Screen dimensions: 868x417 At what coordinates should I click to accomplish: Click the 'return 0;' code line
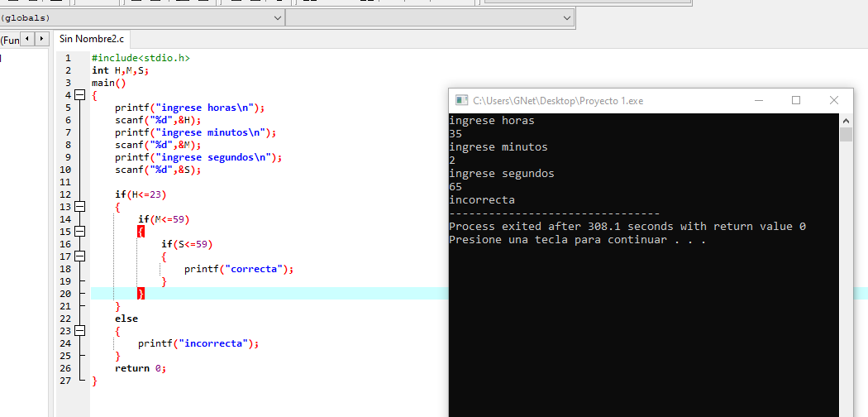(141, 368)
